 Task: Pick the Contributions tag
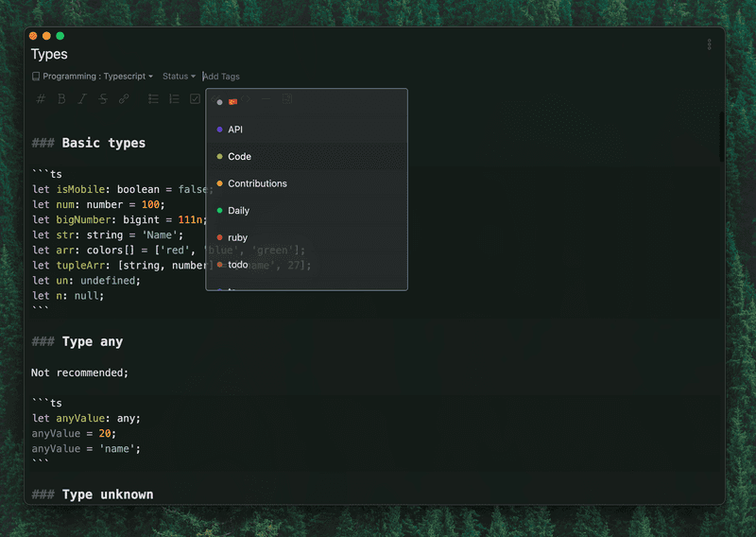(257, 183)
